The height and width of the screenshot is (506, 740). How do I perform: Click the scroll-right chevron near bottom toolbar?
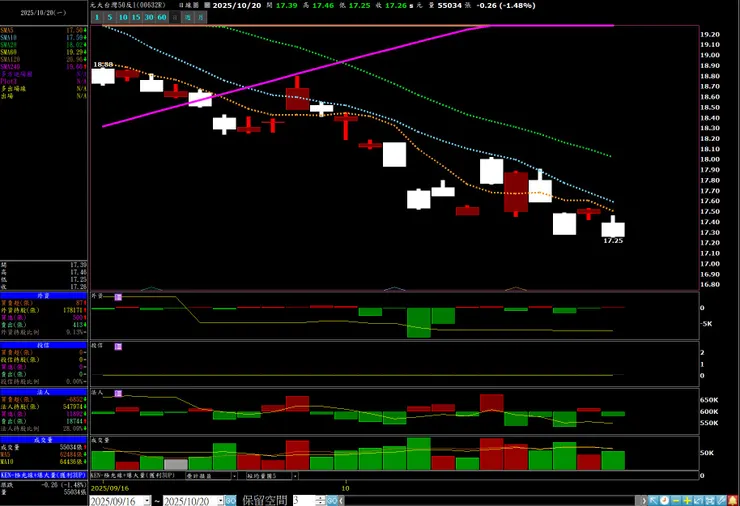click(x=643, y=500)
